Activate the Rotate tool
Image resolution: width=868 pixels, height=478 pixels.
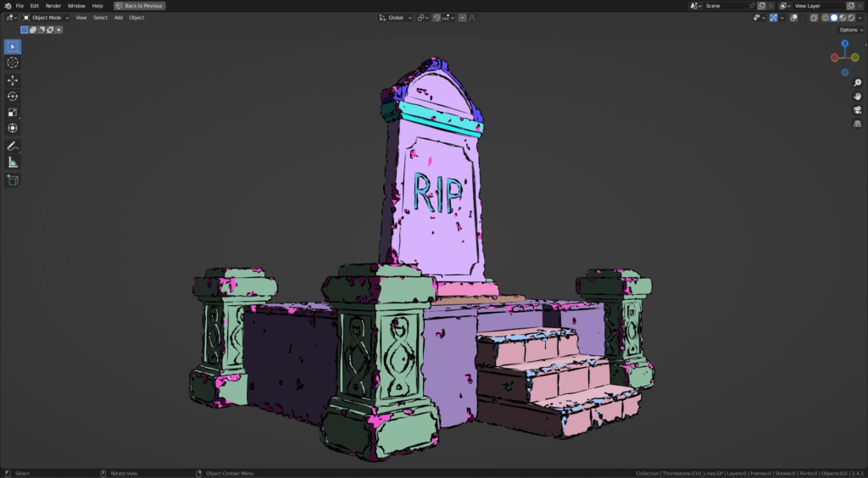tap(12, 97)
